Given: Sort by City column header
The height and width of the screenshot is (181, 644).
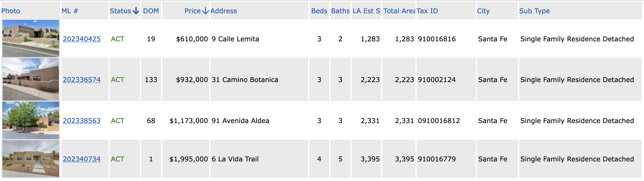Looking at the screenshot, I should 483,11.
